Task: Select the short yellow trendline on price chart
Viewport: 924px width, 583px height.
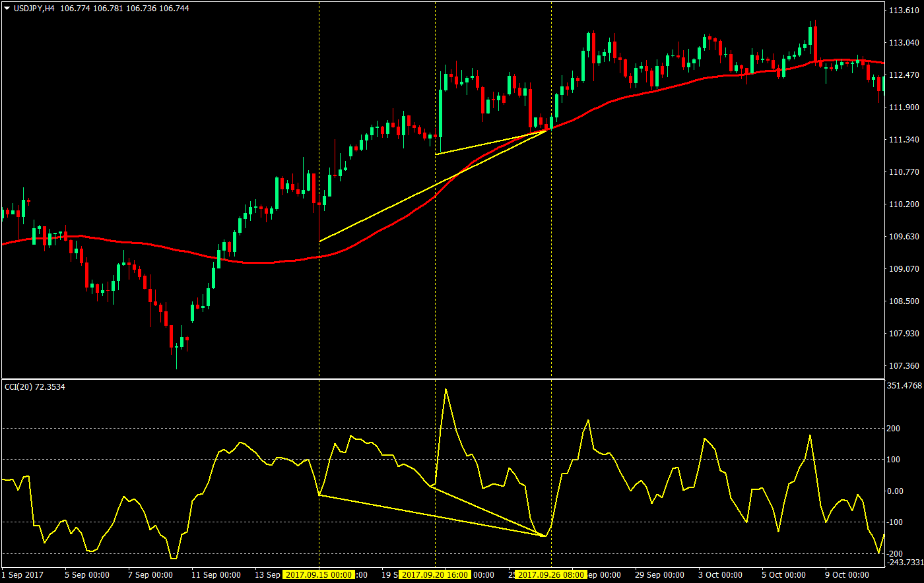Action: pos(492,143)
